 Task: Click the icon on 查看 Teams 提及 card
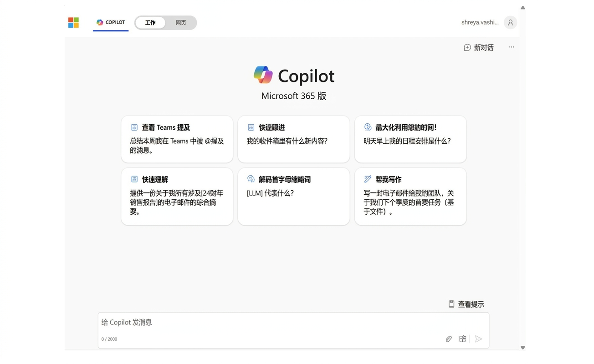point(134,127)
